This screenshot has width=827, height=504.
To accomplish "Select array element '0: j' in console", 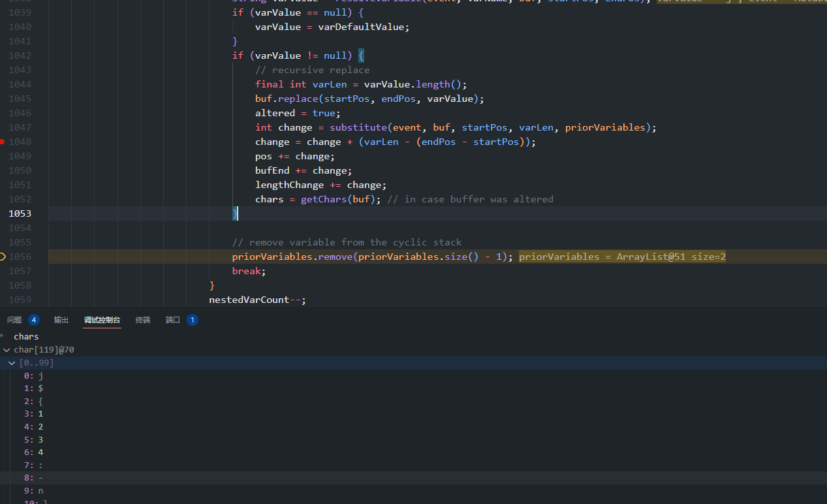I will 34,375.
